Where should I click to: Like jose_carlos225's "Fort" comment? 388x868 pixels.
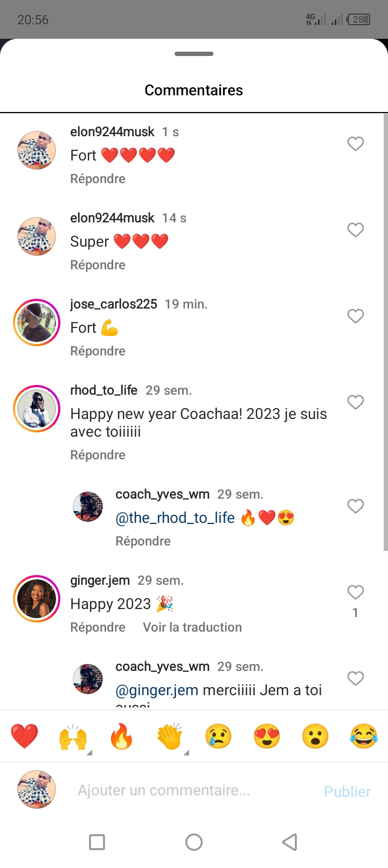[x=356, y=316]
